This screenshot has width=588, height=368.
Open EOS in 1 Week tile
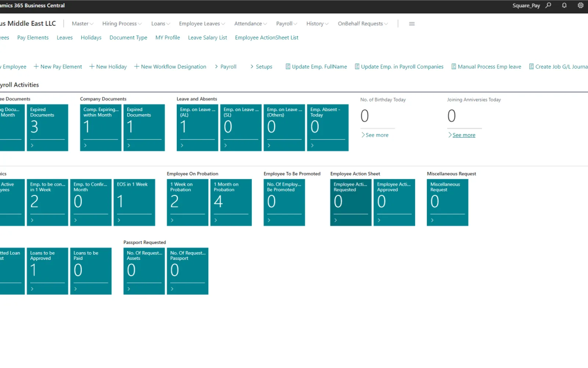[134, 202]
